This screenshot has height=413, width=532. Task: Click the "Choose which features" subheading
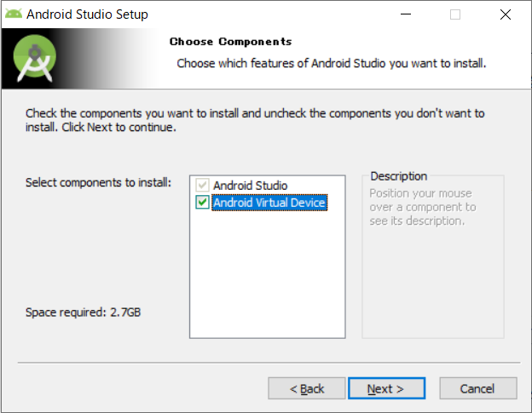[331, 64]
